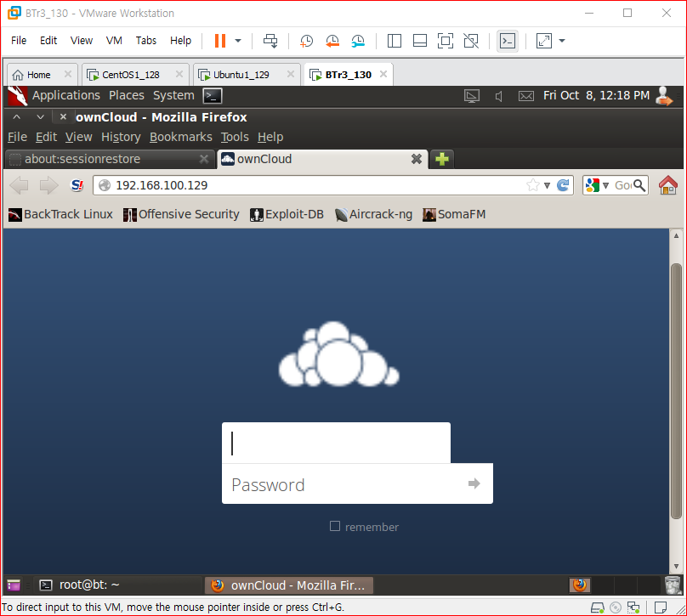Screen dimensions: 687x616
Task: Open the VMware File menu
Action: coord(19,40)
